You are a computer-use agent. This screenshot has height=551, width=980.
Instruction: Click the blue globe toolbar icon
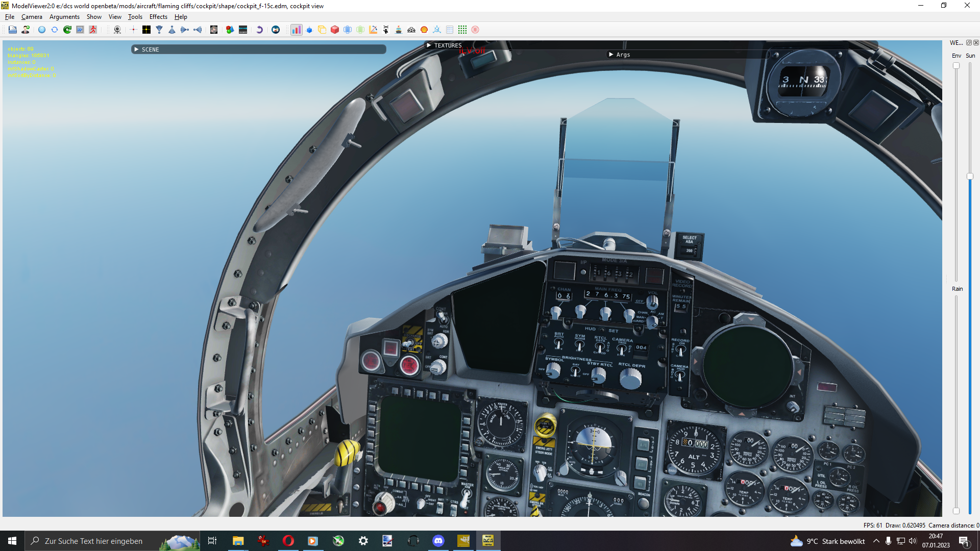[42, 30]
